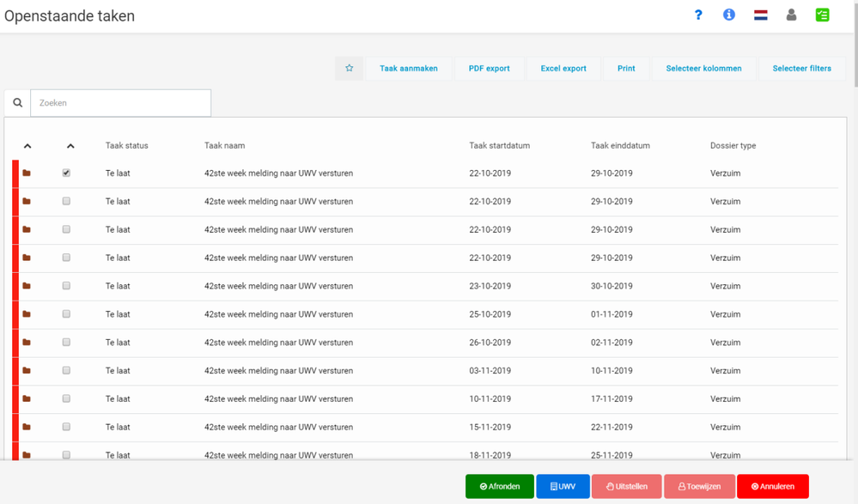Open Selecteer filters
Viewport: 858px width, 504px height.
[801, 69]
